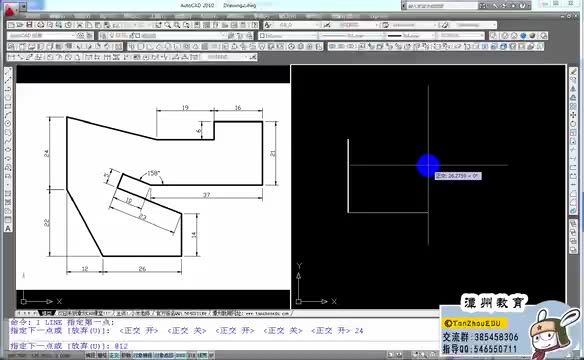Open the ByLayer color control swatch

pyautogui.click(x=288, y=36)
